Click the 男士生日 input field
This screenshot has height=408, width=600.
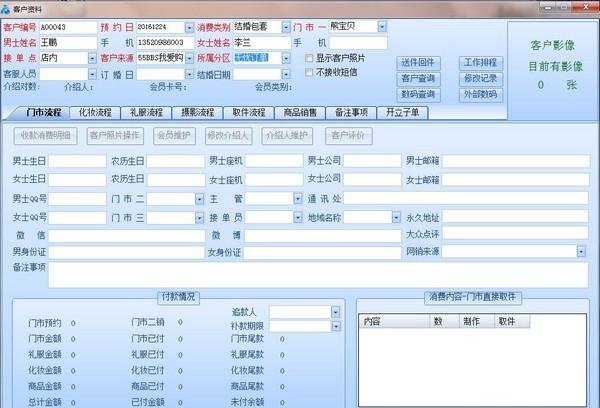coord(77,161)
